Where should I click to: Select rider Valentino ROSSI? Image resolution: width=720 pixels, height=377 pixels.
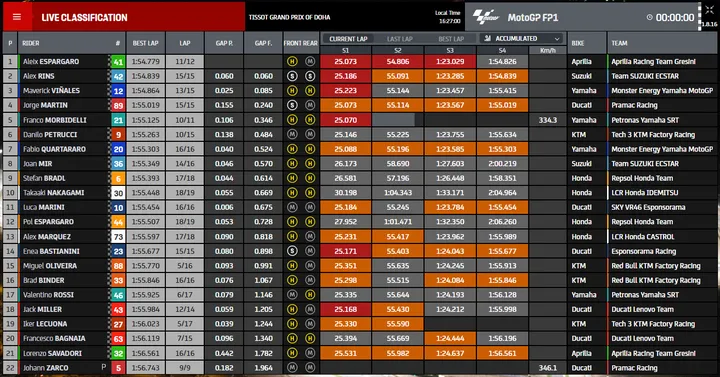(x=49, y=295)
